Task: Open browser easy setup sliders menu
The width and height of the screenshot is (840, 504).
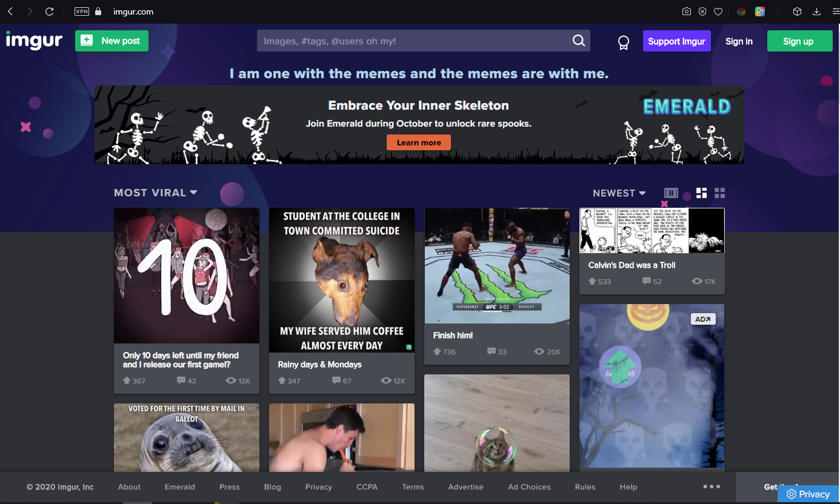Action: (x=835, y=12)
